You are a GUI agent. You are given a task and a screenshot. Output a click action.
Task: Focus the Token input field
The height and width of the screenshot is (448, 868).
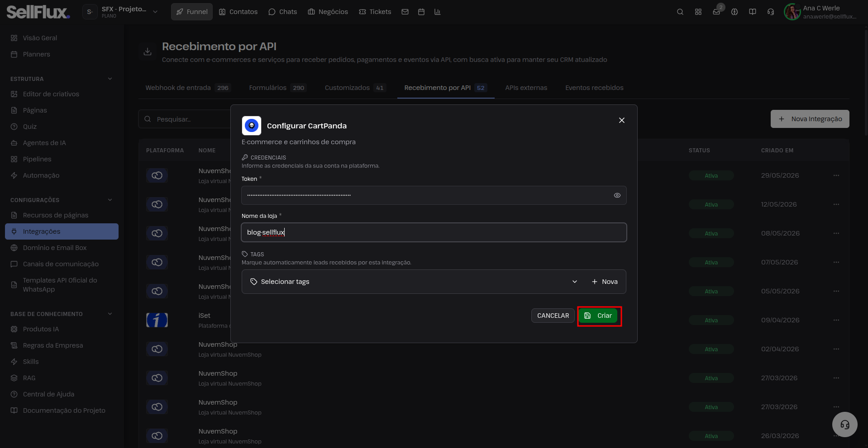pos(434,195)
